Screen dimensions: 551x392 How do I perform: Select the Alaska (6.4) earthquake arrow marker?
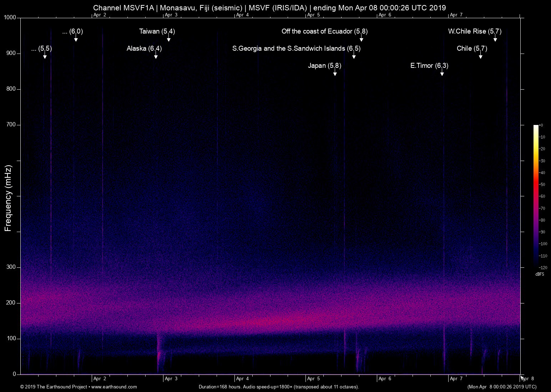click(156, 56)
